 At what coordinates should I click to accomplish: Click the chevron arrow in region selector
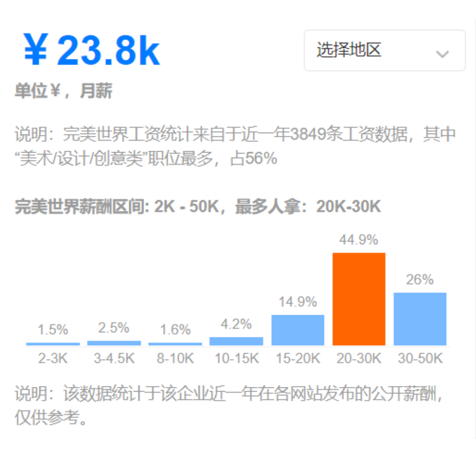442,54
